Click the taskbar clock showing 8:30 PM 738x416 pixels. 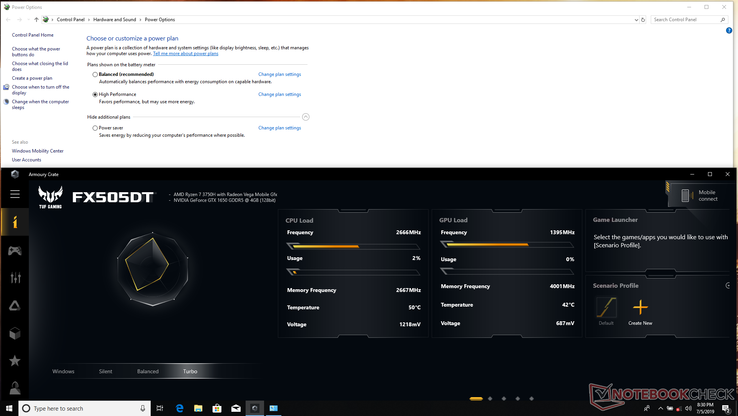[x=705, y=408]
